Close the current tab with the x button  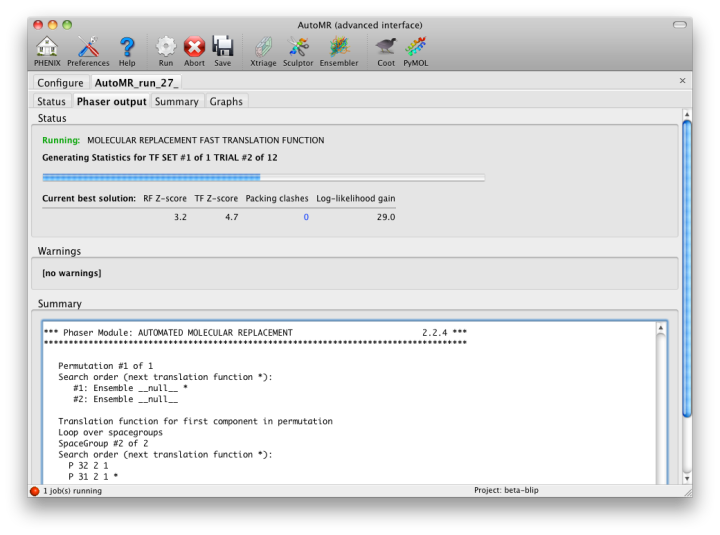click(683, 81)
